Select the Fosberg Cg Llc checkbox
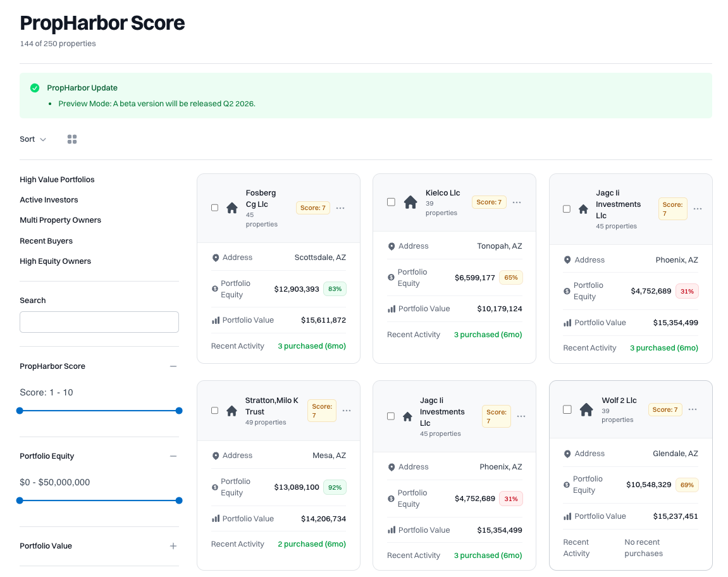Image resolution: width=728 pixels, height=577 pixels. coord(215,208)
